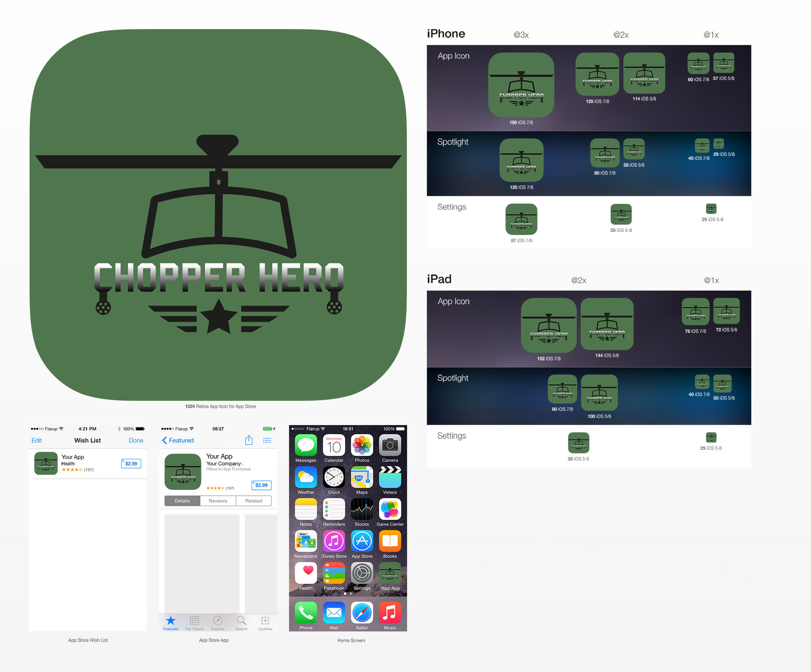811x672 pixels.
Task: Open the Chopper Hero app from the home screen
Action: [390, 574]
